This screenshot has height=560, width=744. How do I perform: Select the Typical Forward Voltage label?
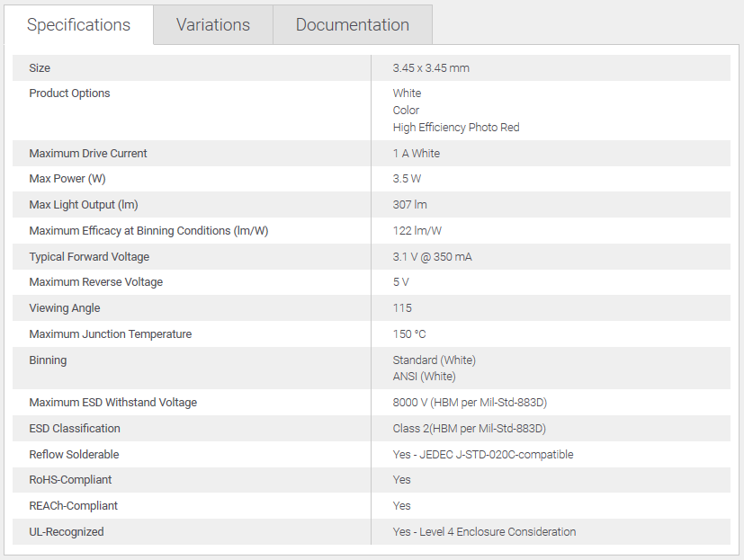(x=89, y=257)
